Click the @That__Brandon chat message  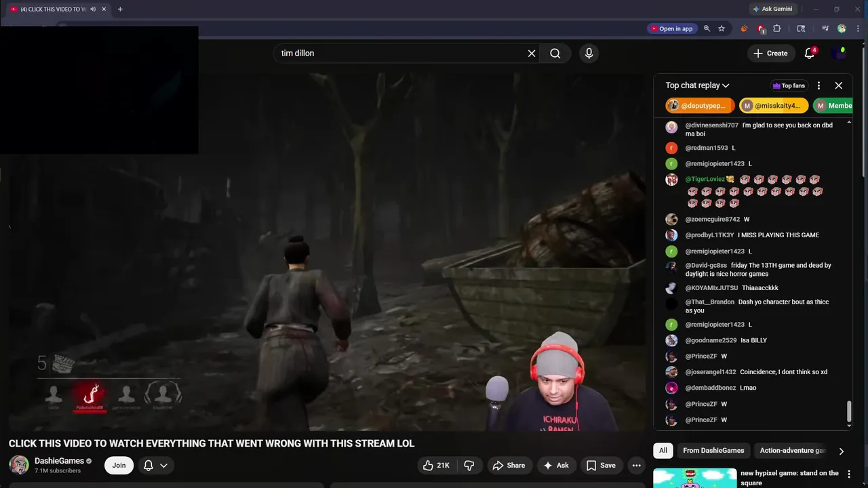(x=751, y=306)
